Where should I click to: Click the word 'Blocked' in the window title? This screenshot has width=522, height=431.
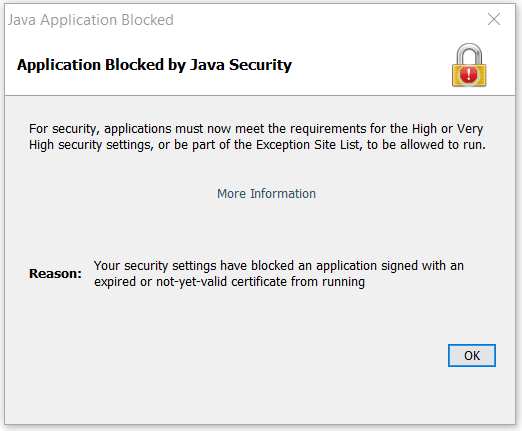(147, 20)
